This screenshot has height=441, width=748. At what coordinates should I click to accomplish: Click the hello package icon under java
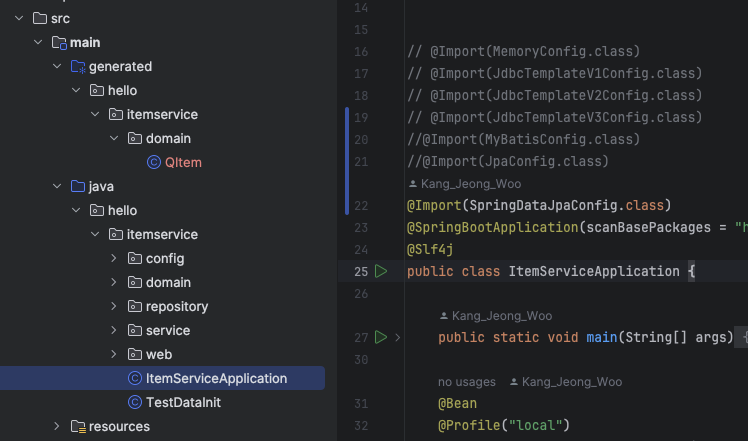click(97, 210)
